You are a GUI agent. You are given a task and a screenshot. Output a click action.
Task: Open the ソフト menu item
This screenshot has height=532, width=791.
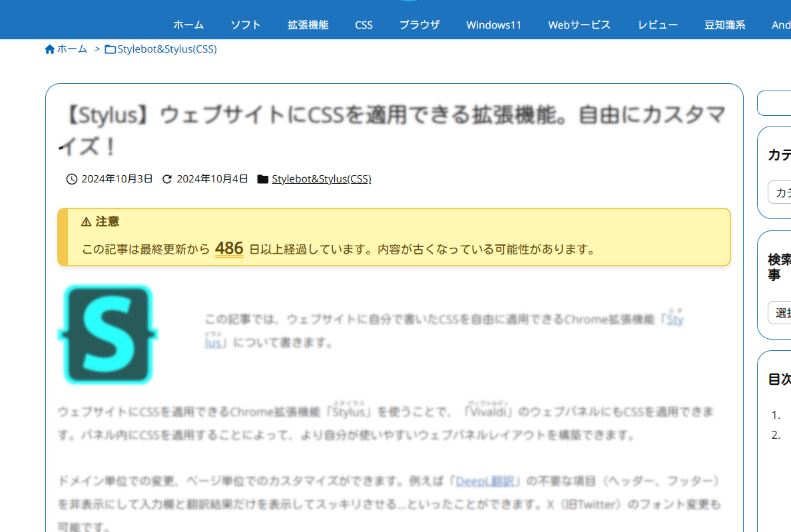(246, 25)
